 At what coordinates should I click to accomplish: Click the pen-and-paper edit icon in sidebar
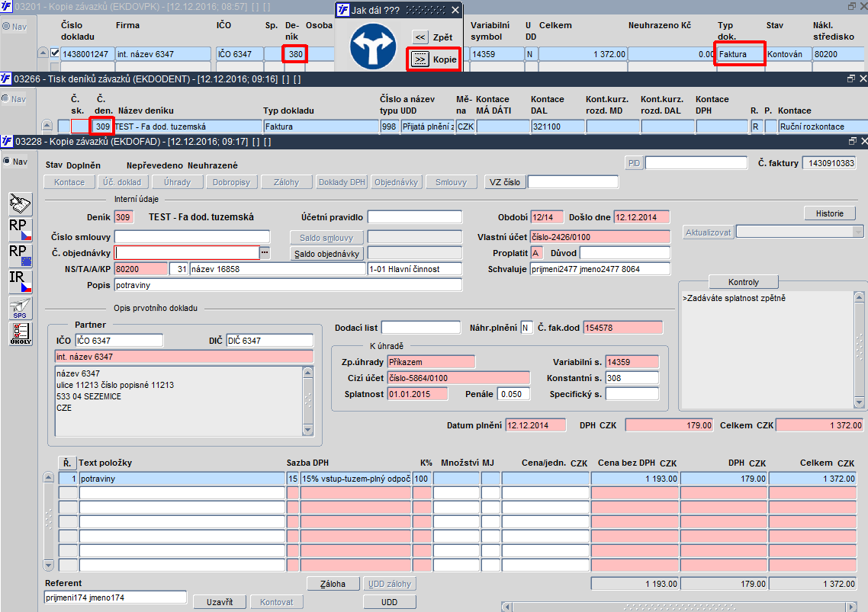point(21,204)
